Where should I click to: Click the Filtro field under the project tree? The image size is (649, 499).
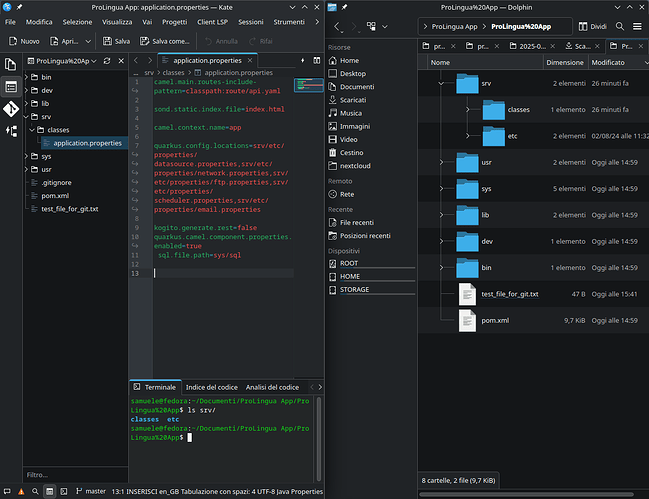pos(70,474)
